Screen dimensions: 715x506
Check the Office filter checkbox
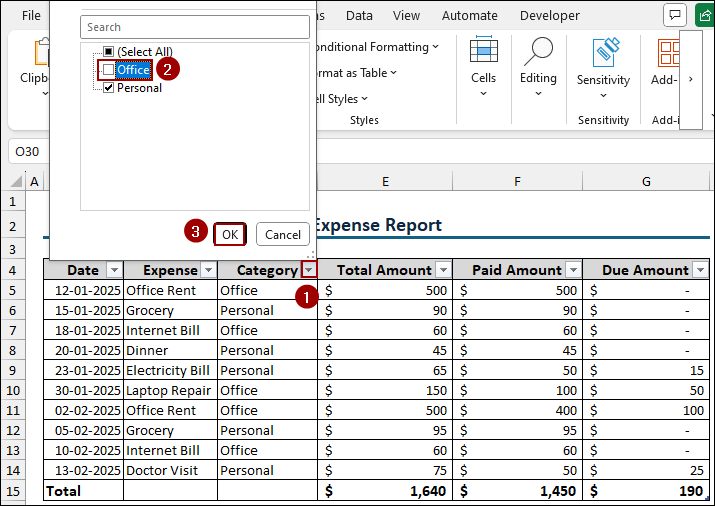tap(108, 70)
